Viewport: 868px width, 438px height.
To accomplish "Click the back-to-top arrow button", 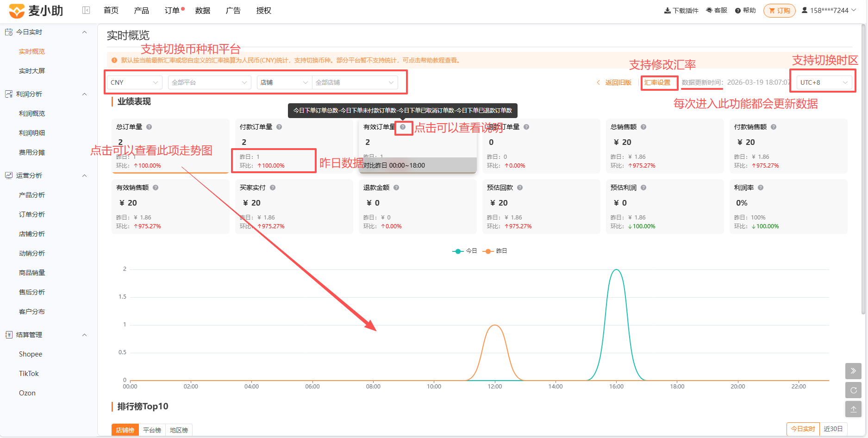I will pos(853,409).
